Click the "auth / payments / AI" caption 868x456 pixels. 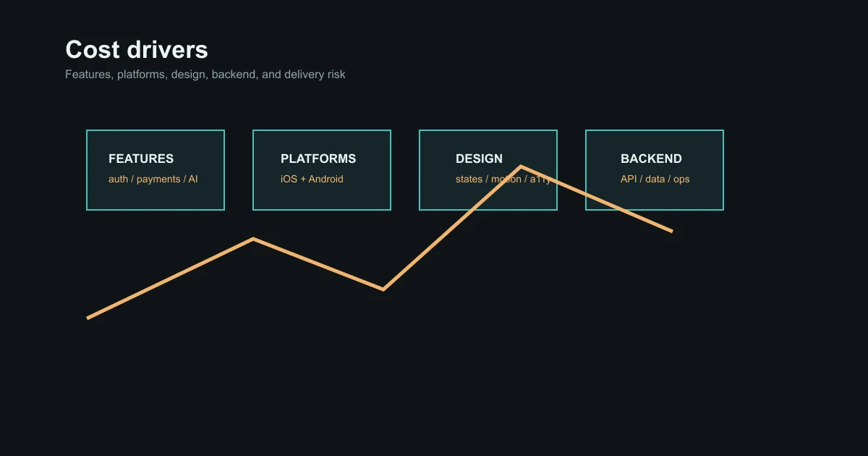153,179
